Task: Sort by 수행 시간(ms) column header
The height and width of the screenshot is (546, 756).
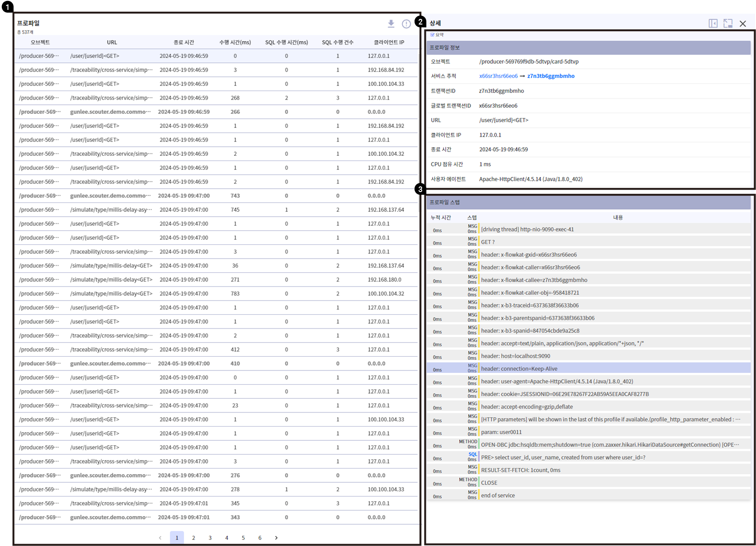Action: [x=235, y=42]
